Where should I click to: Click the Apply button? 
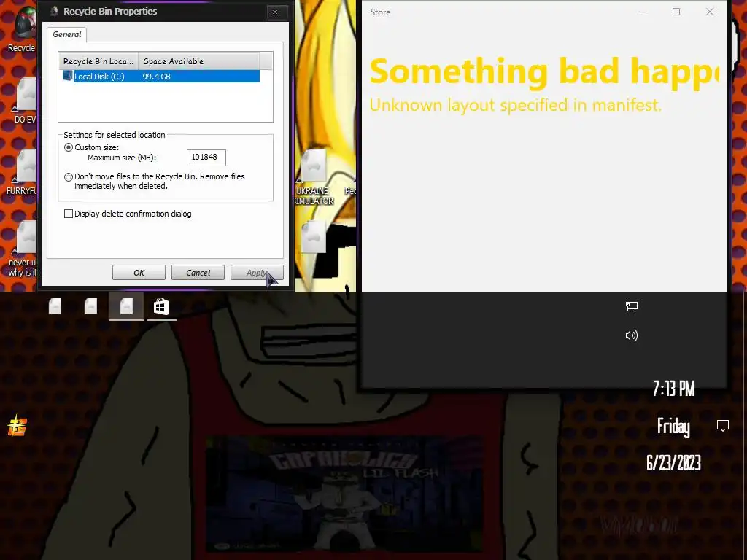(257, 273)
